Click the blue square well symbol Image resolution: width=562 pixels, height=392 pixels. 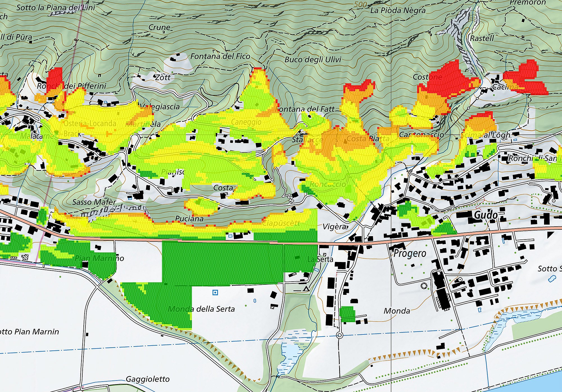click(215, 293)
